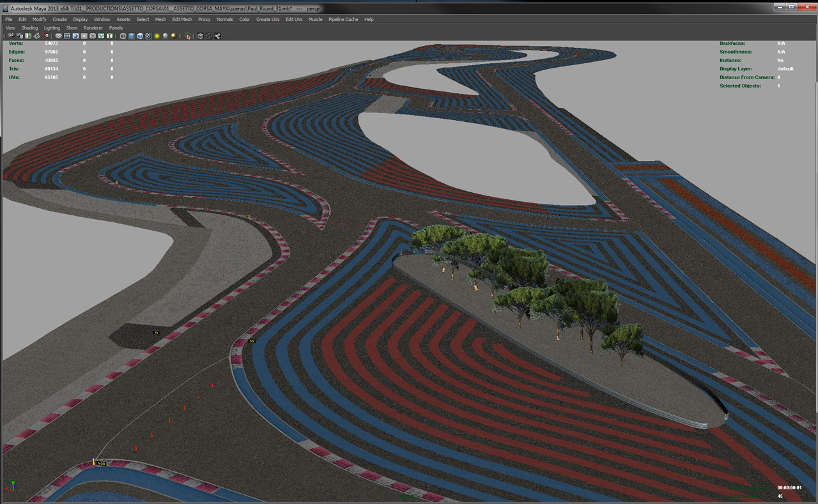Toggle the Gate Mask icon
Screen dimensions: 818x504
click(x=84, y=36)
